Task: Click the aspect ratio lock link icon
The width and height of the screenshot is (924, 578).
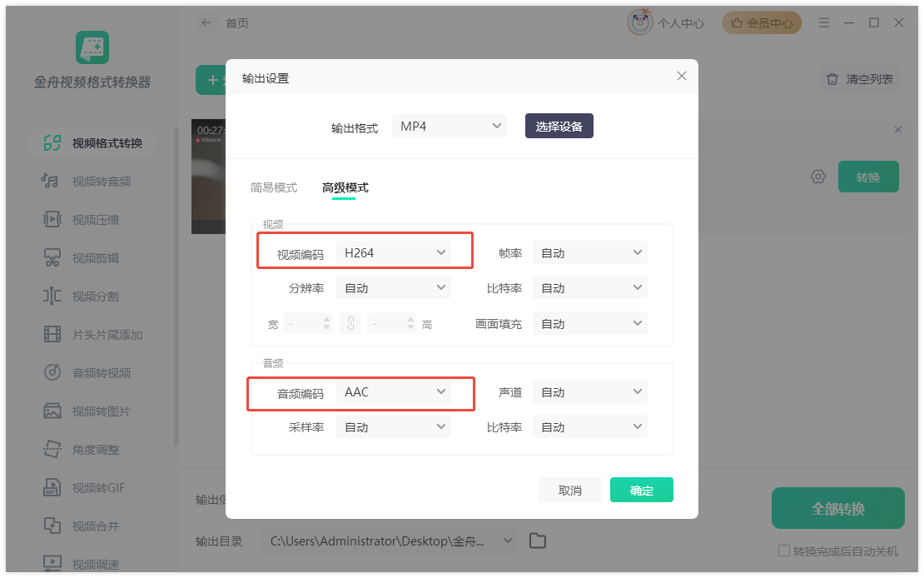Action: tap(350, 324)
